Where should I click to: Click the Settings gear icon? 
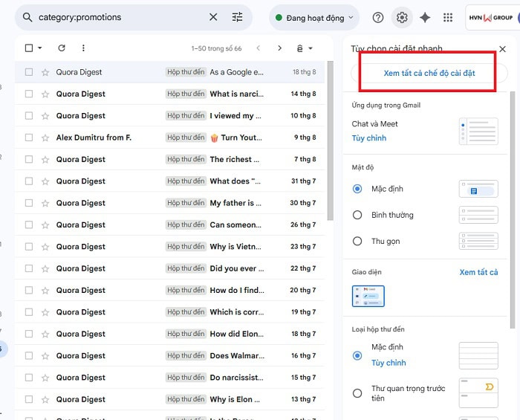(x=402, y=17)
